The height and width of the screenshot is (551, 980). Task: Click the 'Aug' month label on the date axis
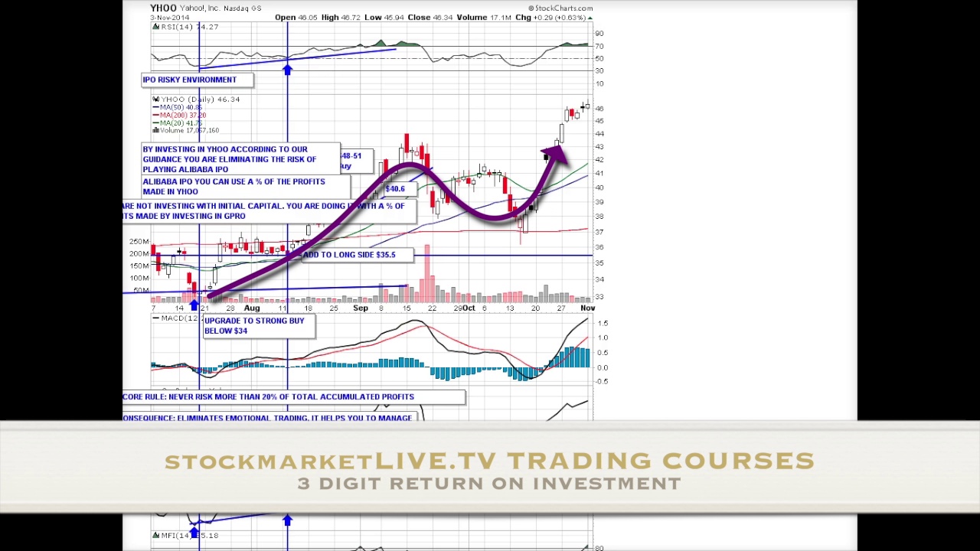click(x=252, y=308)
